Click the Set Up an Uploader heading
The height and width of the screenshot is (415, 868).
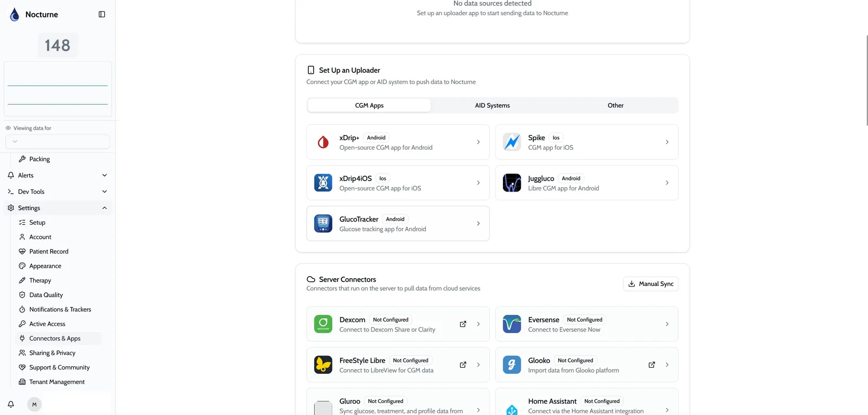click(349, 70)
